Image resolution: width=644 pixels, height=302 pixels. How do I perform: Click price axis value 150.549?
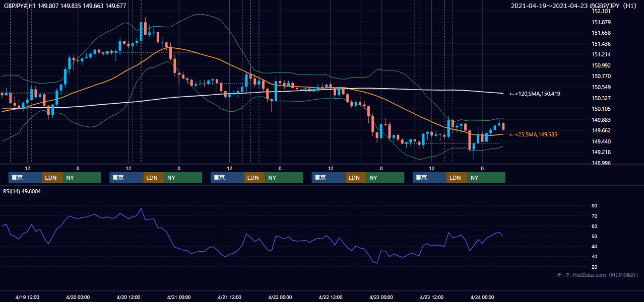[x=601, y=87]
